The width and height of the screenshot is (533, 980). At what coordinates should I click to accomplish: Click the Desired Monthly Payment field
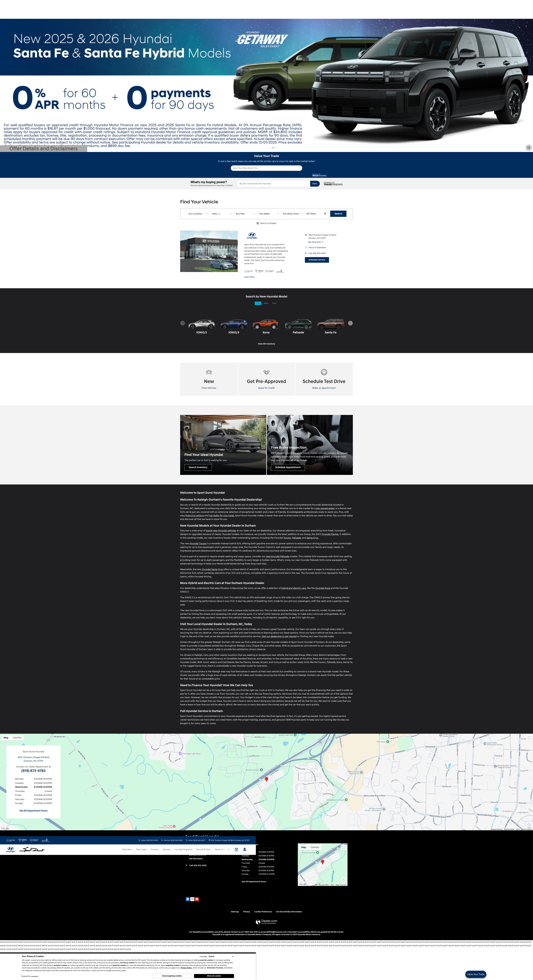pyautogui.click(x=273, y=184)
